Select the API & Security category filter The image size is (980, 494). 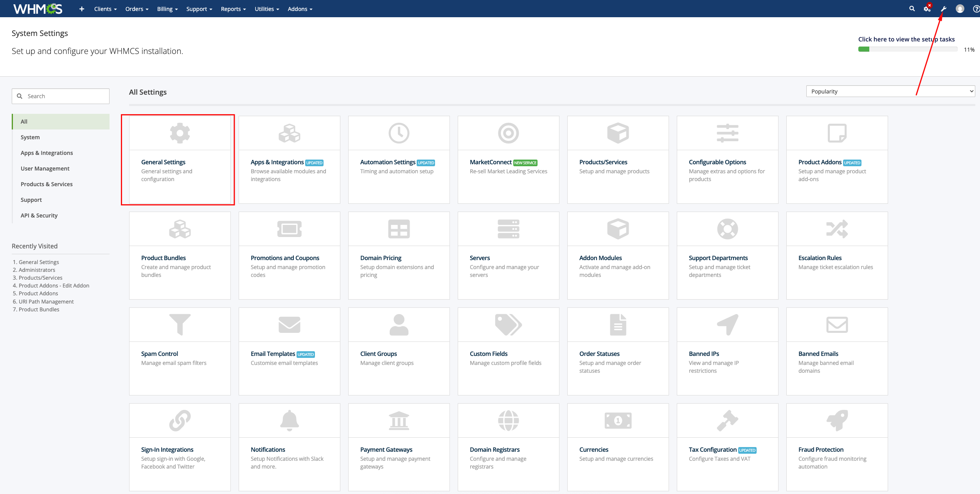[x=39, y=216]
